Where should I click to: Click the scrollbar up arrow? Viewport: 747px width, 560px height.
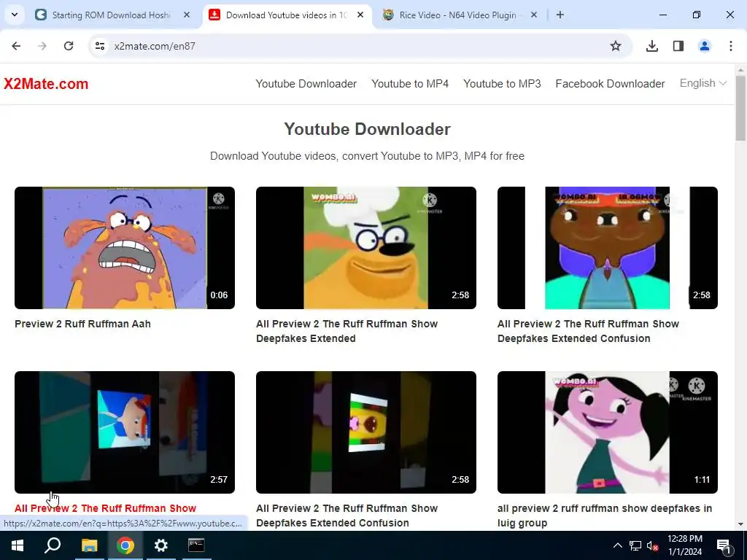pos(740,70)
